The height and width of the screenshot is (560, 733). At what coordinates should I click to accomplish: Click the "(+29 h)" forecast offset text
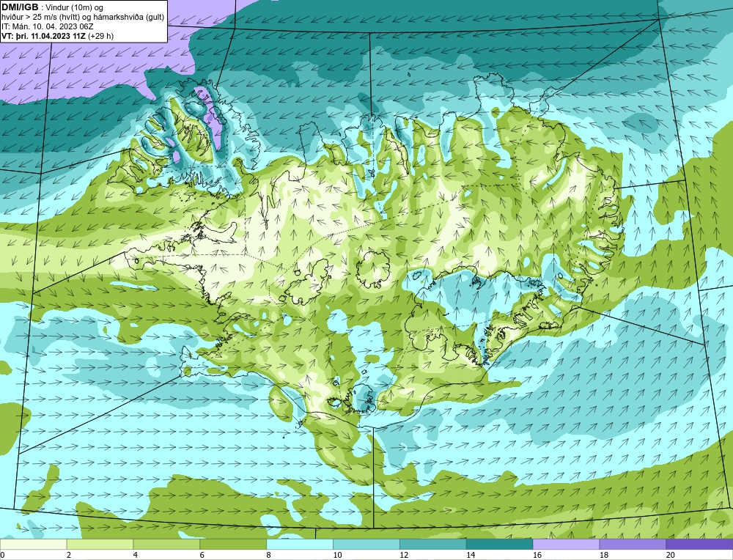100,36
